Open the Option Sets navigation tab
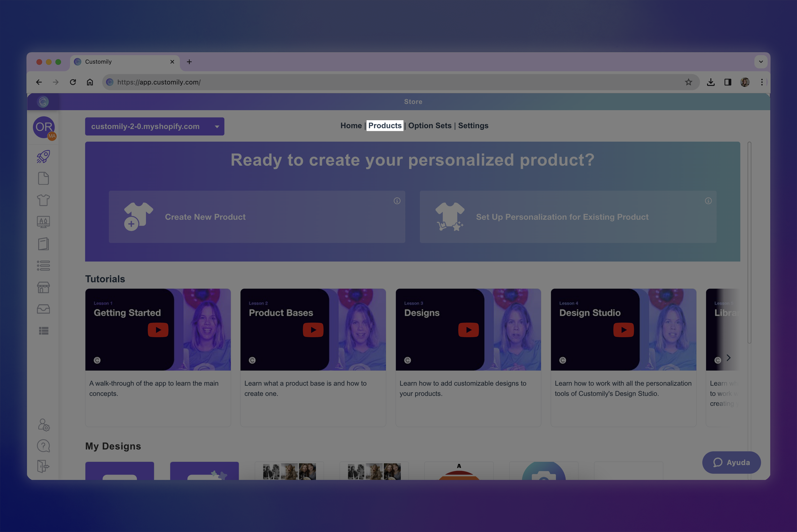The image size is (797, 532). click(429, 125)
